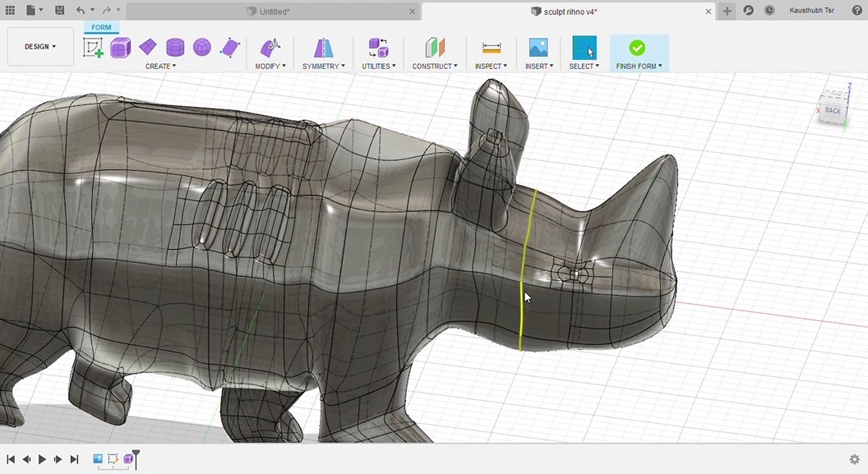Close the sculpt rihno v4 tab
The height and width of the screenshot is (474, 868).
click(x=708, y=12)
